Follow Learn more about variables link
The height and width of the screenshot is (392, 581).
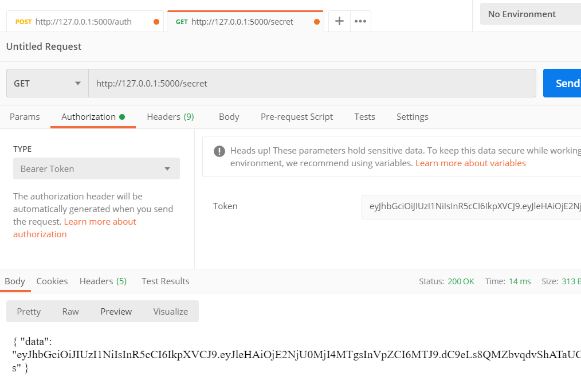click(470, 163)
